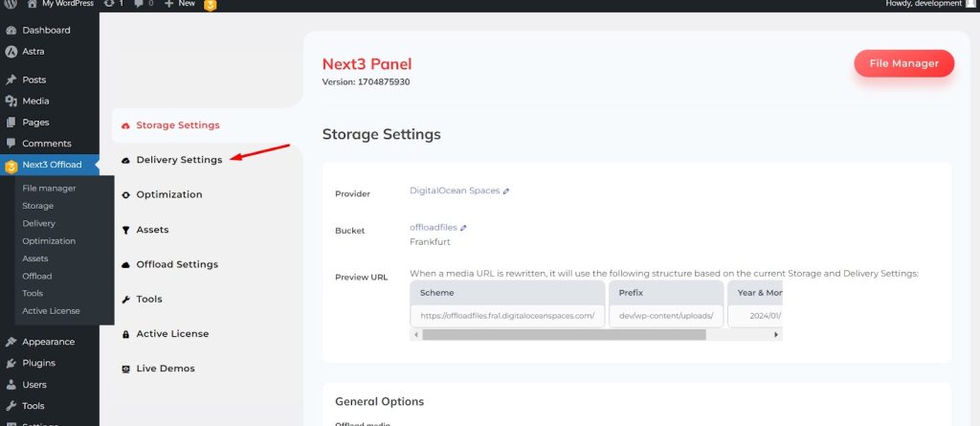Click the Preview URL horizontal scrollbar thumb

click(564, 335)
